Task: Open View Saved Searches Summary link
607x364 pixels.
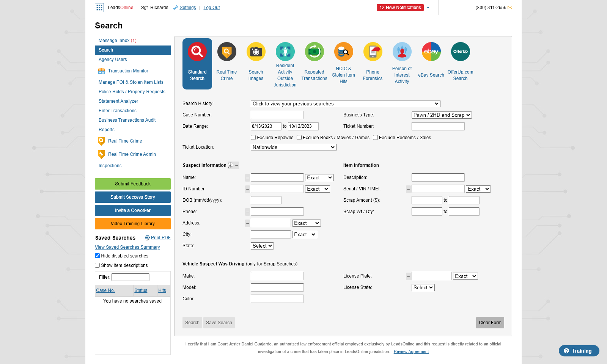Action: [x=127, y=247]
